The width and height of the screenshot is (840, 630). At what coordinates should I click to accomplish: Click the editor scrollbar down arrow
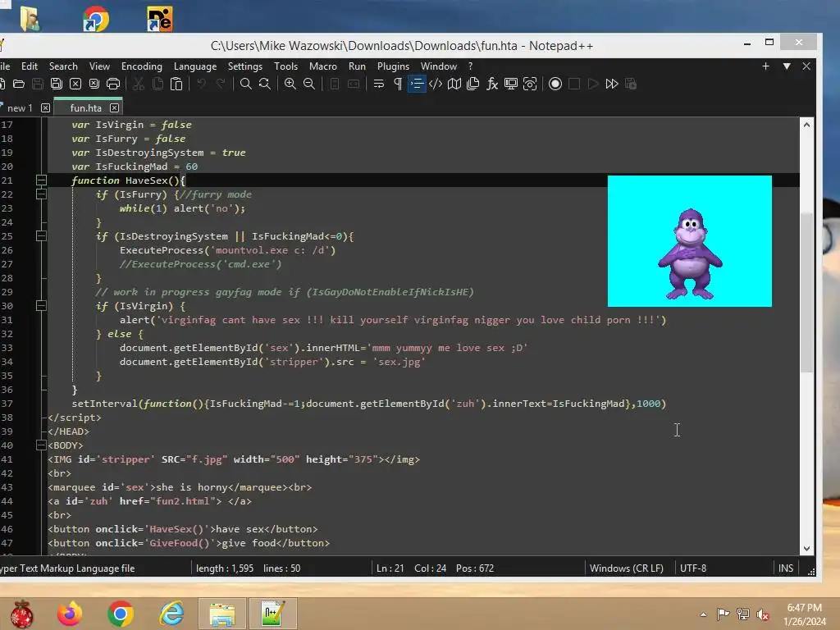[806, 549]
